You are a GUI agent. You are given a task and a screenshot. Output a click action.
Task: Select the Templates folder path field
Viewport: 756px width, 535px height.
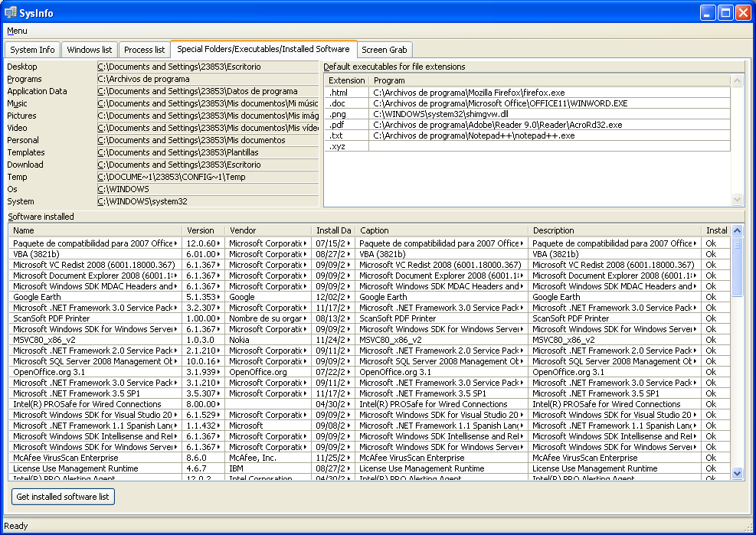point(208,152)
